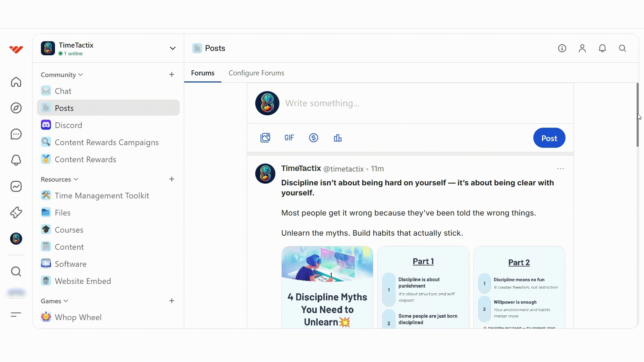Click the image upload icon in composer
The height and width of the screenshot is (362, 644).
265,138
